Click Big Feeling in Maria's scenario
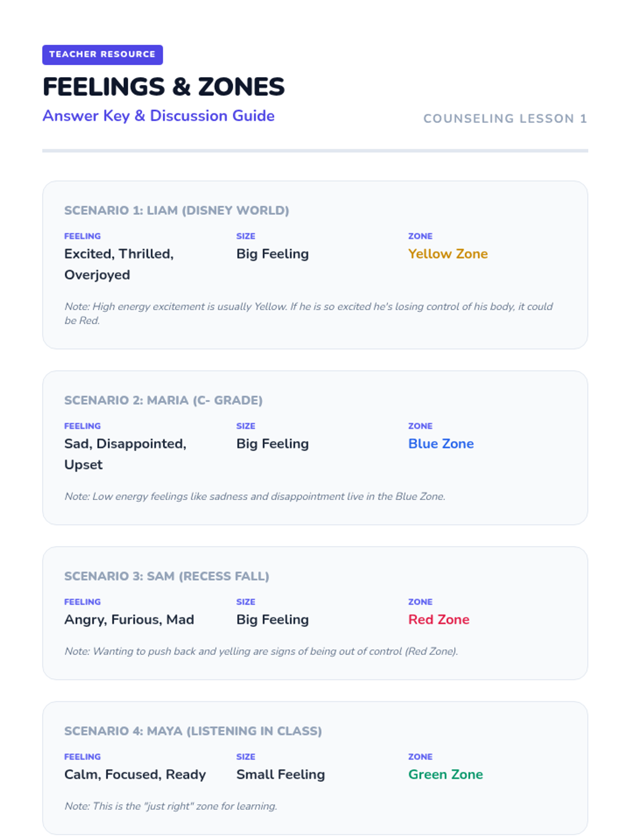630x840 pixels. click(x=272, y=444)
